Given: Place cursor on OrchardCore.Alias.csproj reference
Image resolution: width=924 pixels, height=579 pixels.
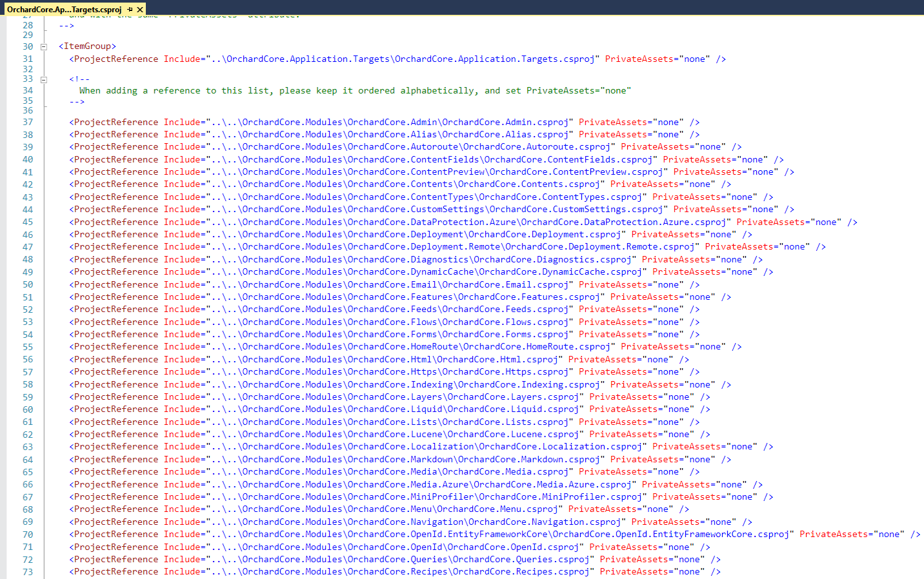Looking at the screenshot, I should coord(385,135).
